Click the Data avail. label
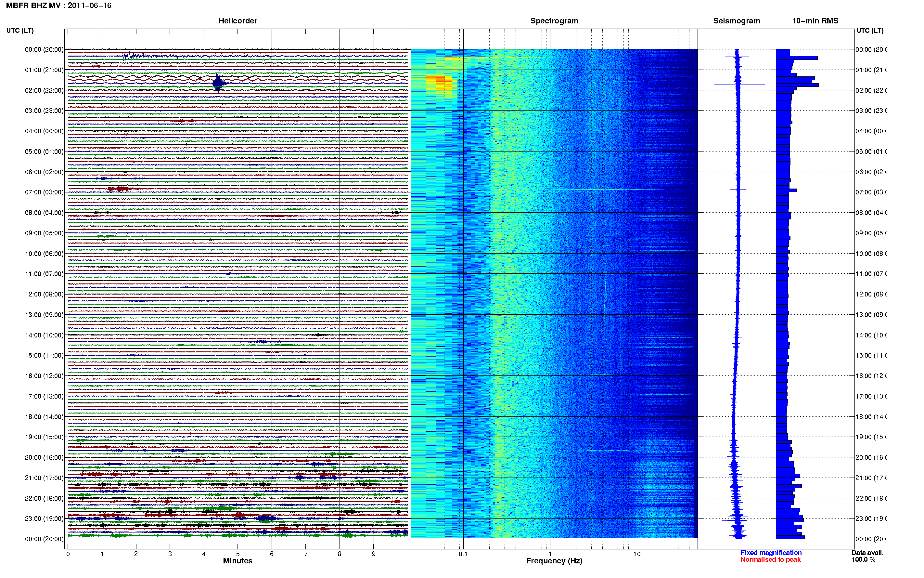 867,552
